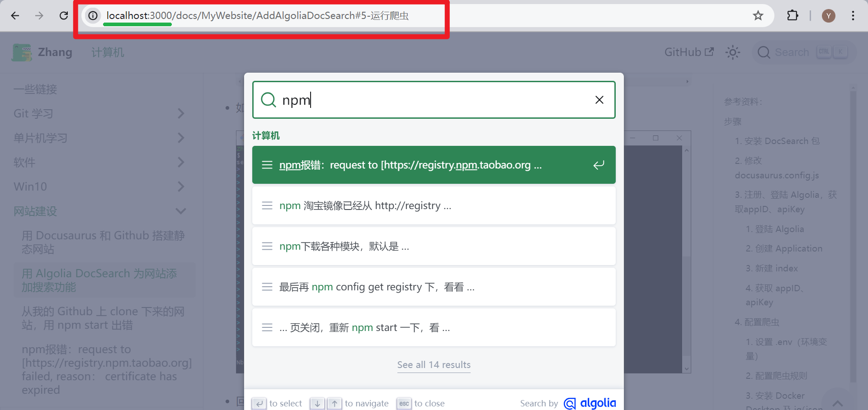Viewport: 868px width, 410px height.
Task: Click the enter key icon beside to select
Action: point(259,403)
